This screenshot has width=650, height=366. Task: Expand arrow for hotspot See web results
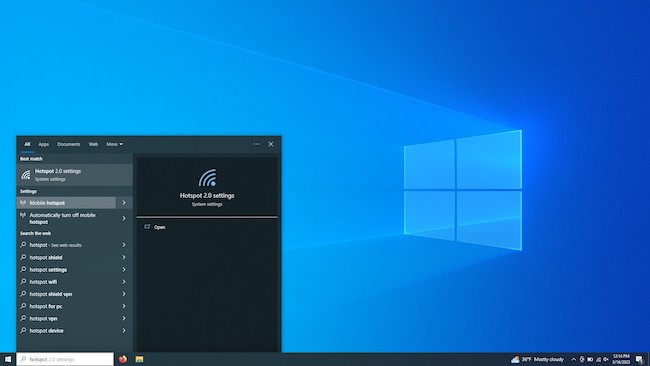[124, 245]
